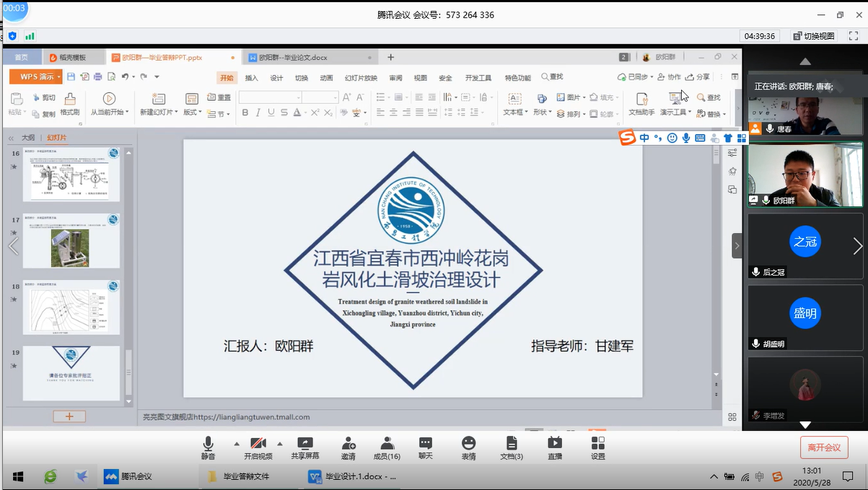
Task: Toggle 切换视图 view layout
Action: [814, 36]
